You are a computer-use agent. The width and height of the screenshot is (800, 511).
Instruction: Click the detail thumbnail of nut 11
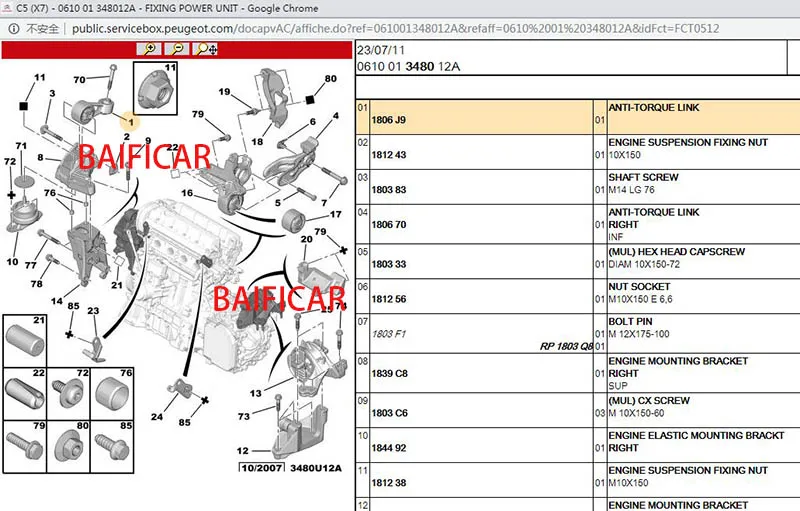click(x=156, y=89)
